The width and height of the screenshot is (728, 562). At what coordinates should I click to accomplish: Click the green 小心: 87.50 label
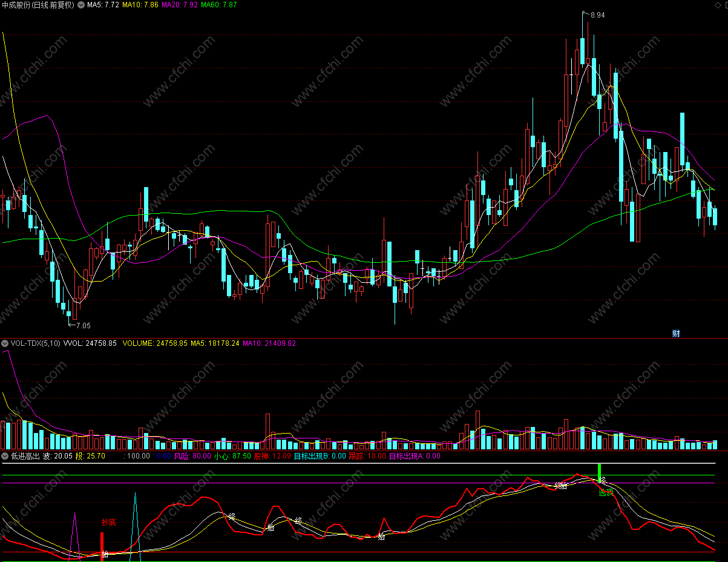[x=233, y=456]
